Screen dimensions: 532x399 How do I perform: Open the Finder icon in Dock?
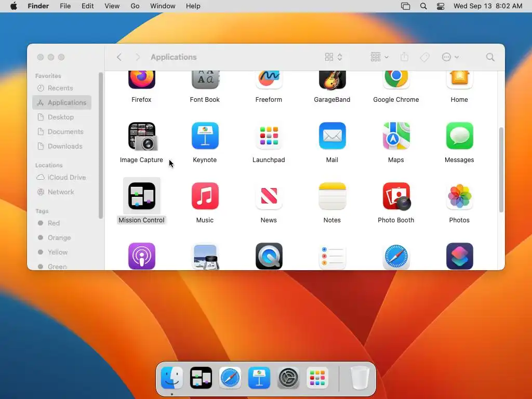[172, 378]
